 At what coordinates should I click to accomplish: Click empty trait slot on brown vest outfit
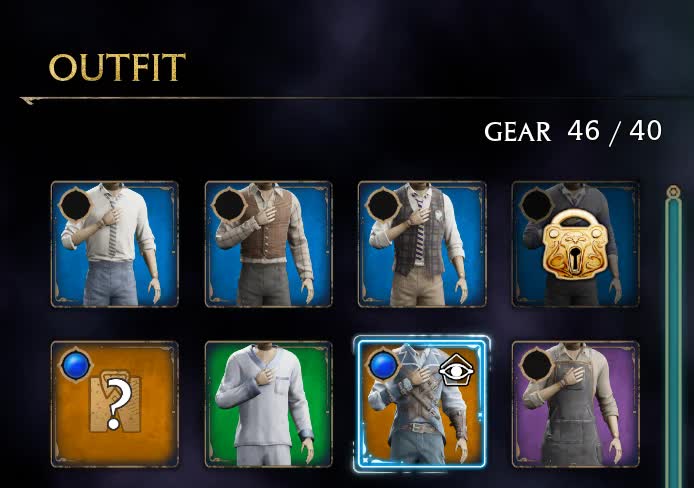click(x=230, y=205)
